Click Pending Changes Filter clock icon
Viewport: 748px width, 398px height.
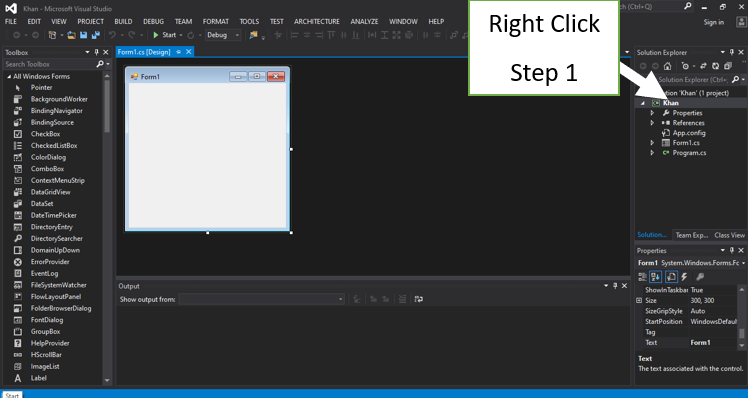click(686, 66)
